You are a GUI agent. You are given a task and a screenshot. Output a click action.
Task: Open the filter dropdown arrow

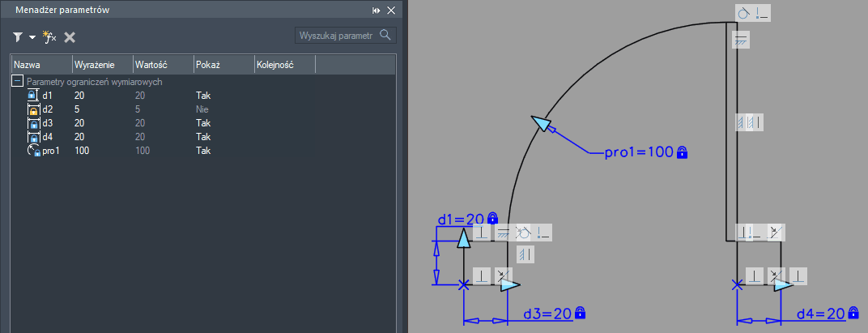pyautogui.click(x=32, y=37)
